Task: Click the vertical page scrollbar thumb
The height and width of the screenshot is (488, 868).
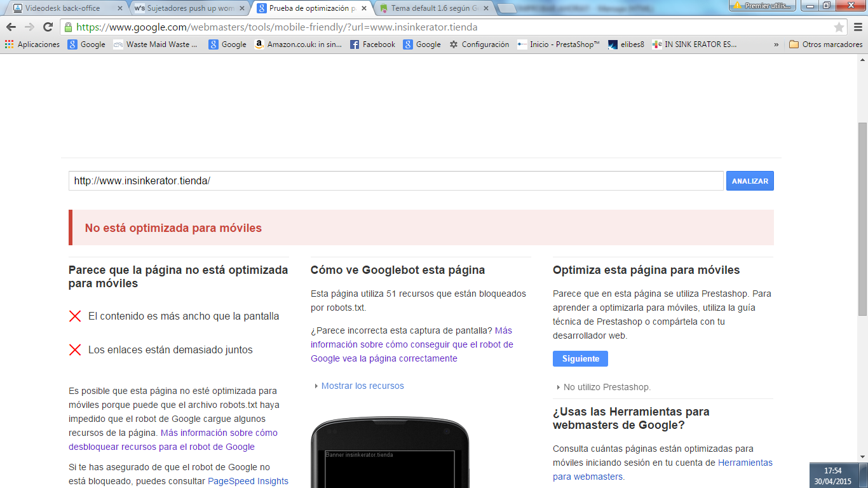Action: [x=862, y=219]
